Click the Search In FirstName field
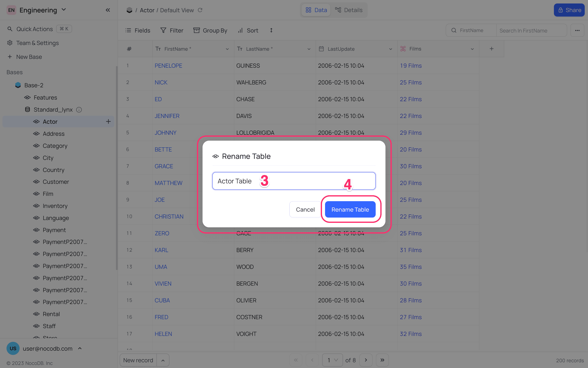 tap(531, 30)
